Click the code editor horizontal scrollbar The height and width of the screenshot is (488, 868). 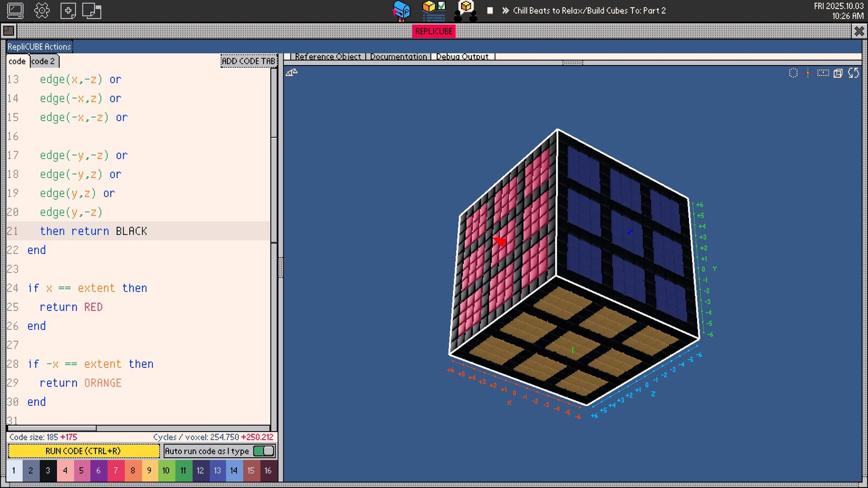click(x=53, y=428)
